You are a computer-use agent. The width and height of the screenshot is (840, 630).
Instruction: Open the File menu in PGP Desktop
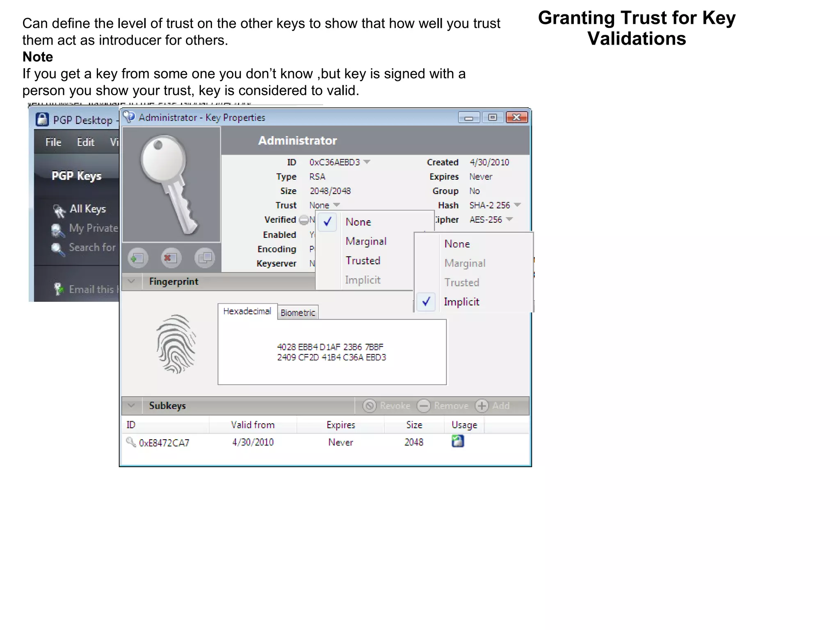point(53,142)
